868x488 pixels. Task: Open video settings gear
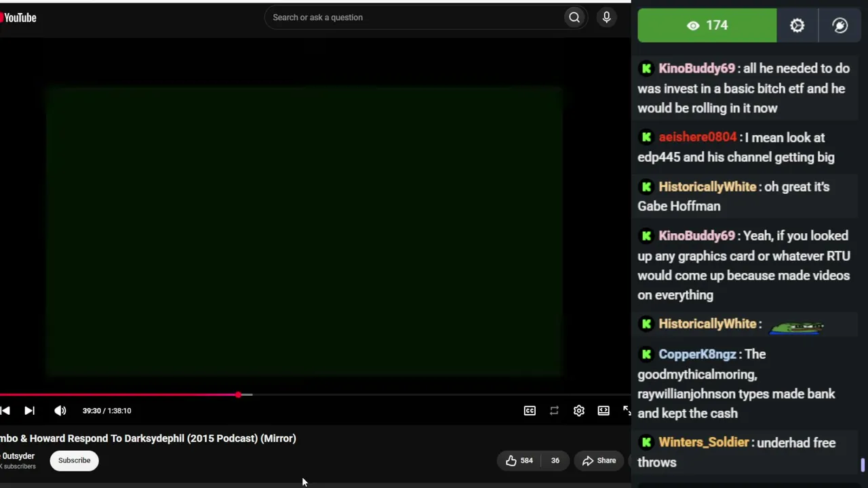pyautogui.click(x=578, y=411)
